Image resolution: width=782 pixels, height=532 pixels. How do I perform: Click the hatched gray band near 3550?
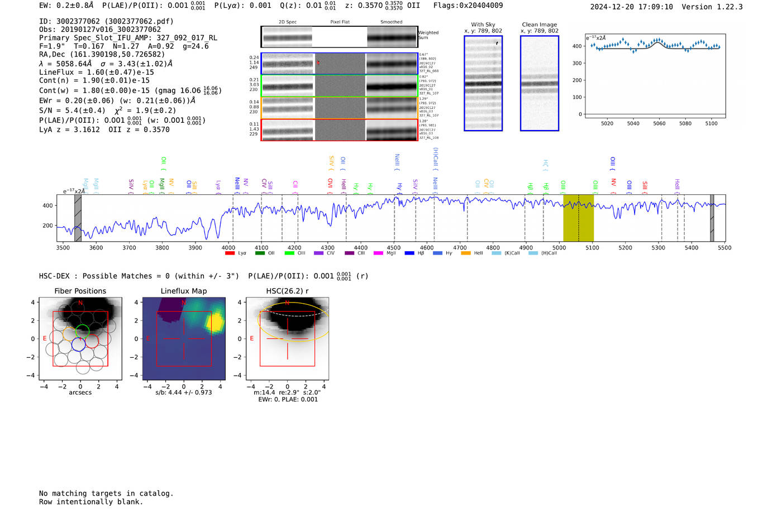click(78, 218)
